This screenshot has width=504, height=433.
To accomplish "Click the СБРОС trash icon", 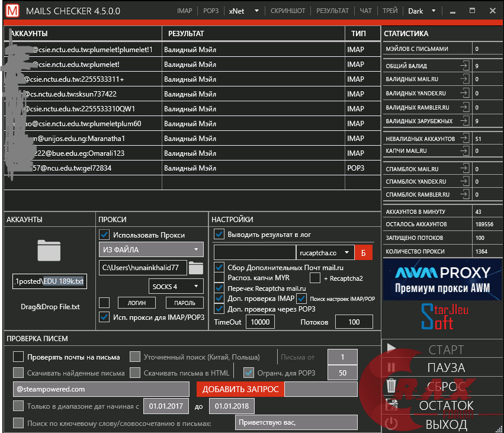I will 391,386.
